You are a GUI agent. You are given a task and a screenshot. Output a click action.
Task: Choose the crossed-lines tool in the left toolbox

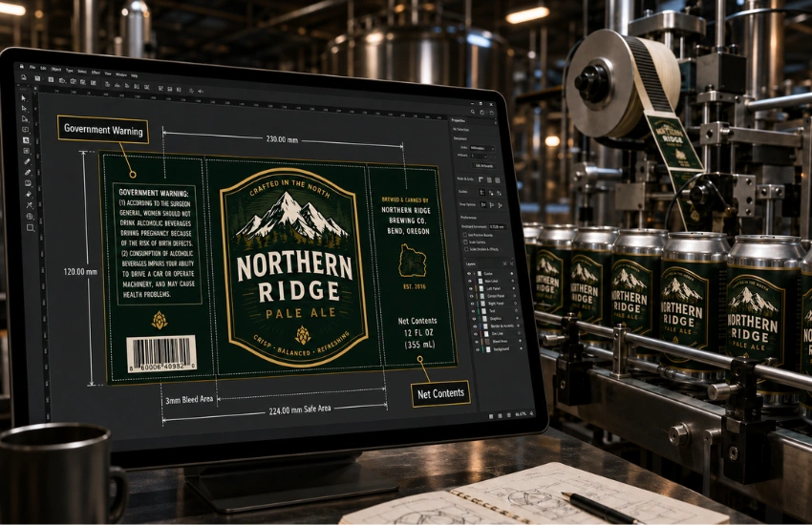pos(29,205)
